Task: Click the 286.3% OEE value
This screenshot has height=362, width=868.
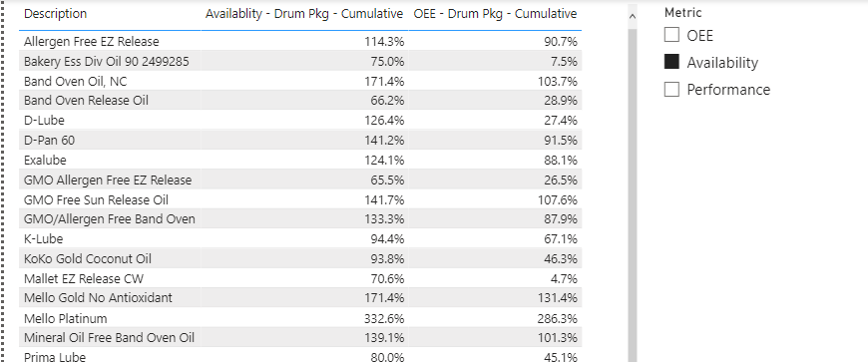Action: tap(558, 318)
